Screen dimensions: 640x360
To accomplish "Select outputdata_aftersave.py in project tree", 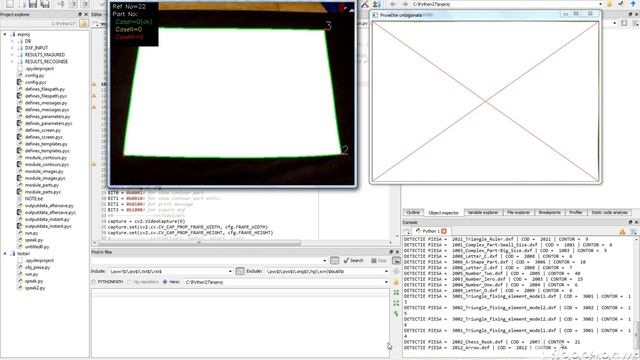I will [49, 206].
